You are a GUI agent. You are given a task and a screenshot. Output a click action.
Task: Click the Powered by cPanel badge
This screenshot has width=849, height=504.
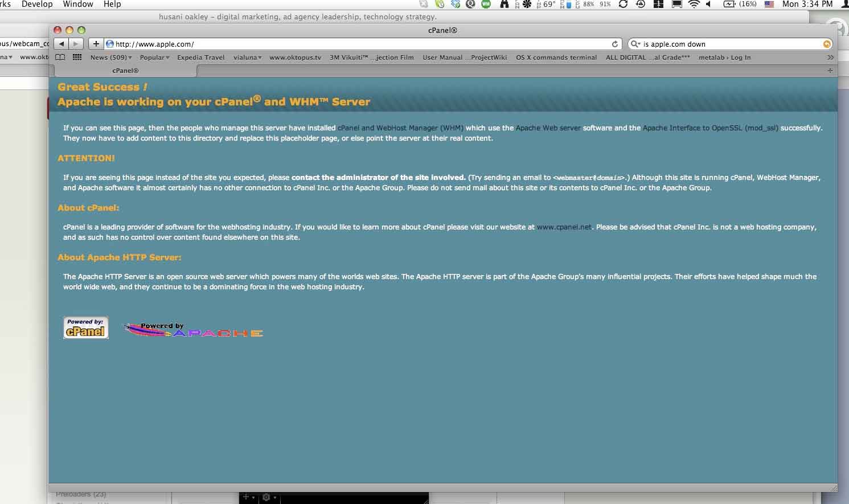pyautogui.click(x=85, y=327)
